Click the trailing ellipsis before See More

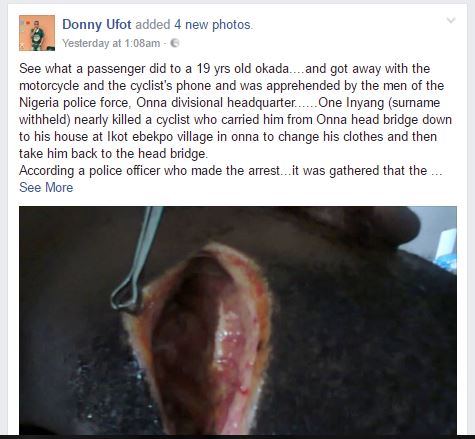click(x=437, y=171)
